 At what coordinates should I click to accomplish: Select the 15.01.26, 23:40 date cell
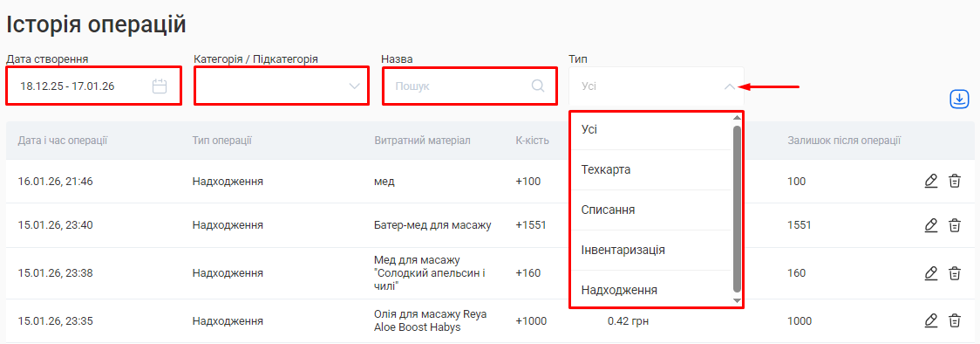click(x=56, y=224)
